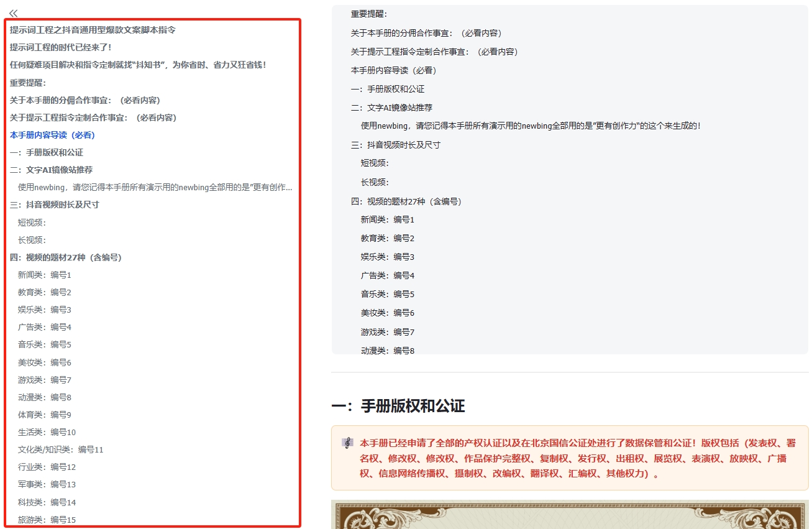Select 四：视频的题材27种 in sidebar outline
The width and height of the screenshot is (812, 529).
point(65,257)
